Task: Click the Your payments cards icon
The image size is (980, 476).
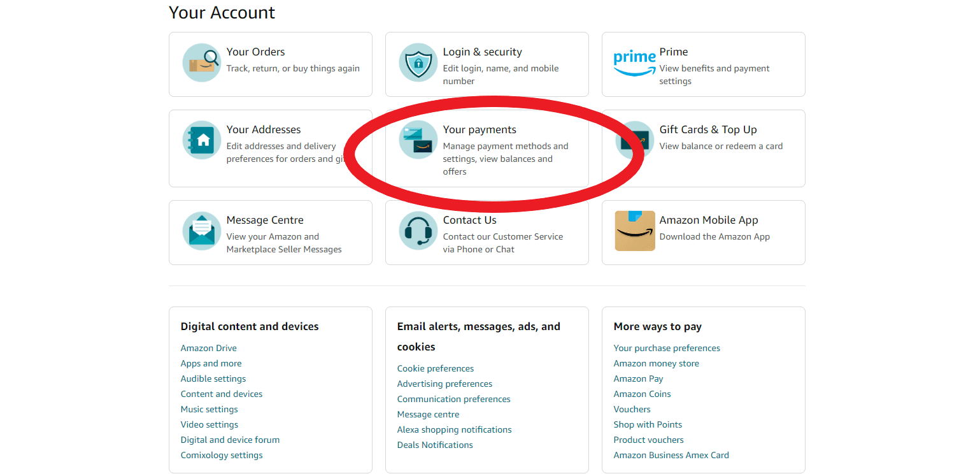Action: 418,140
